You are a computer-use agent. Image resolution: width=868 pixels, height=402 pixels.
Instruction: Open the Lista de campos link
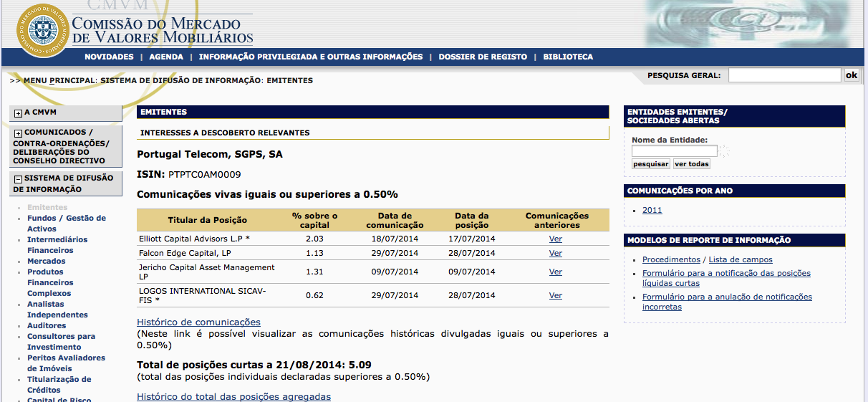tap(741, 259)
